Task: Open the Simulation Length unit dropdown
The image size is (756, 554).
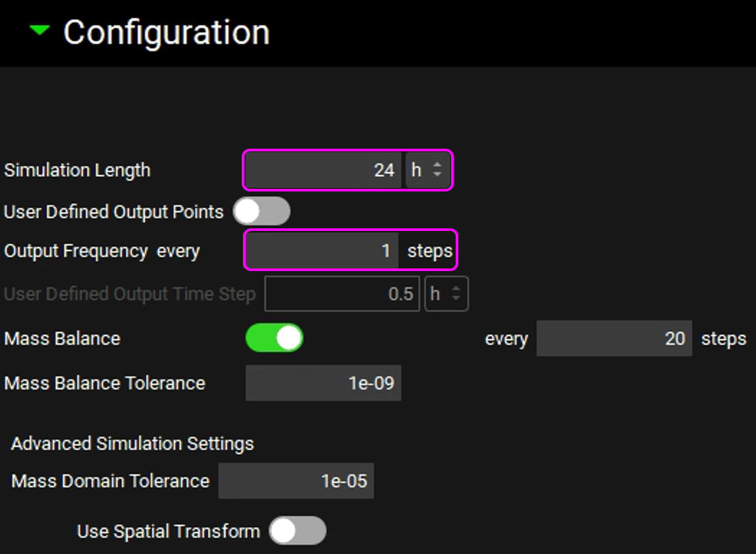Action: 427,170
